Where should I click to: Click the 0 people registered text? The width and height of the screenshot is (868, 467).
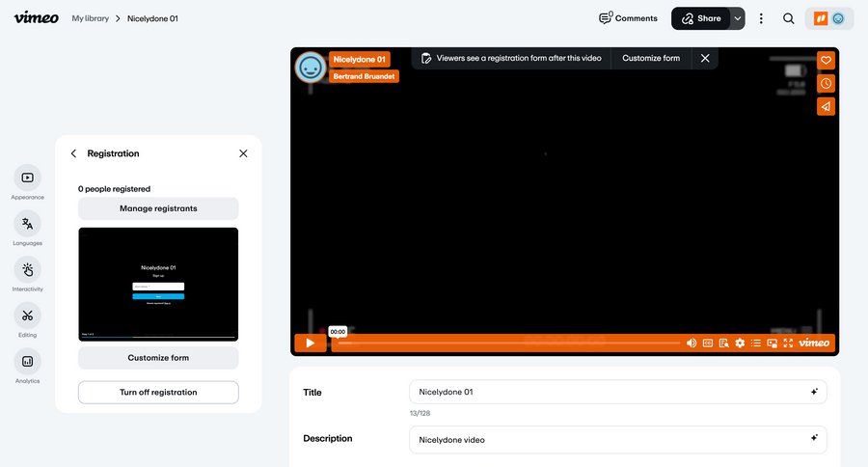pyautogui.click(x=114, y=189)
